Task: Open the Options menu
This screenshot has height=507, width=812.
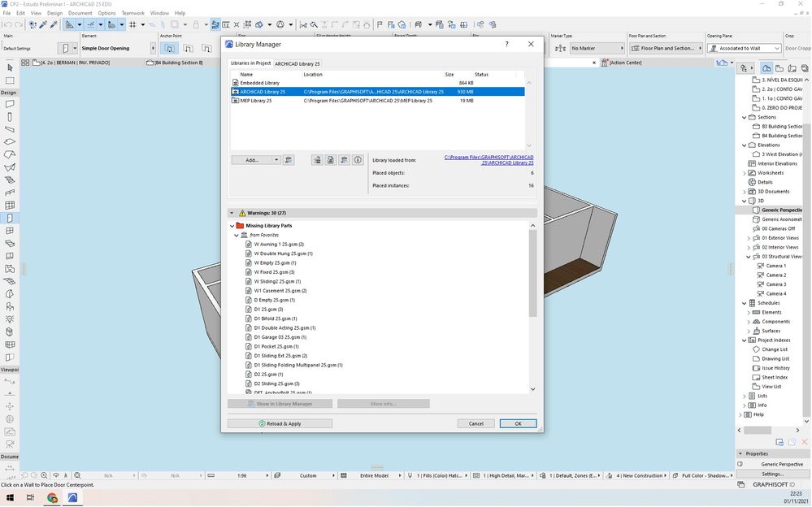Action: [106, 13]
